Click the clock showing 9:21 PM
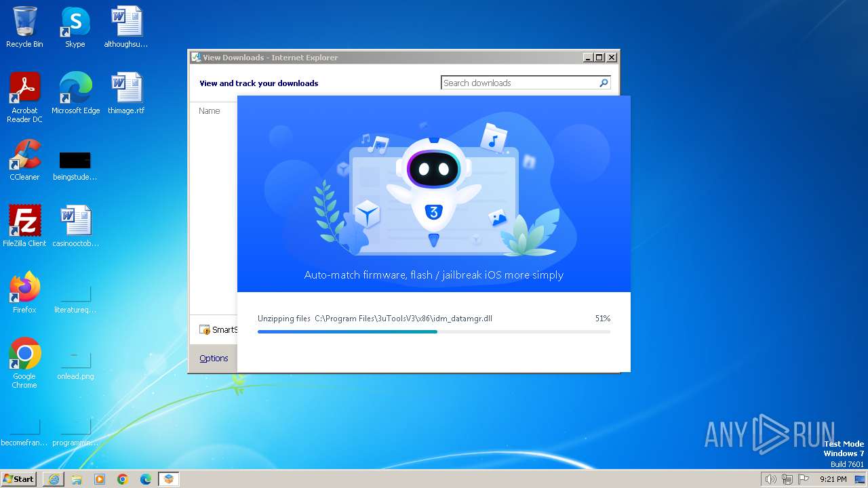This screenshot has height=488, width=868. [x=833, y=479]
